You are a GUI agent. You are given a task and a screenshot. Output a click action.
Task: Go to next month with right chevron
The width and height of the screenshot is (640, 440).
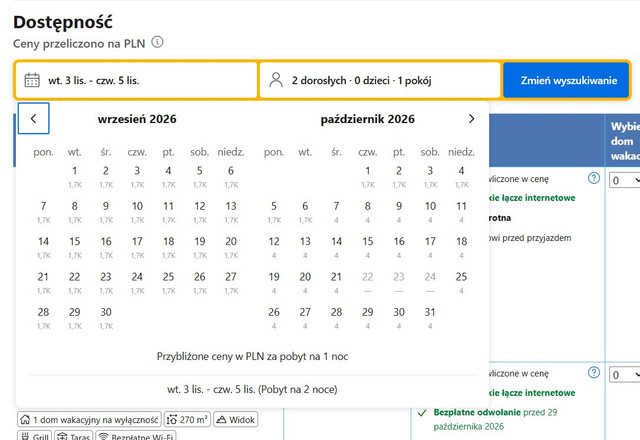(471, 118)
